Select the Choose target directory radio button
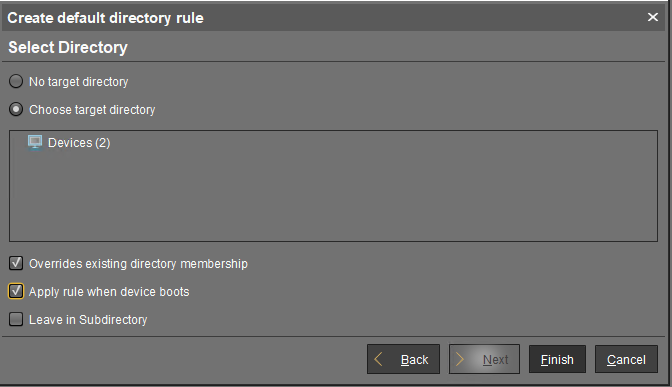The height and width of the screenshot is (387, 672). 16,110
